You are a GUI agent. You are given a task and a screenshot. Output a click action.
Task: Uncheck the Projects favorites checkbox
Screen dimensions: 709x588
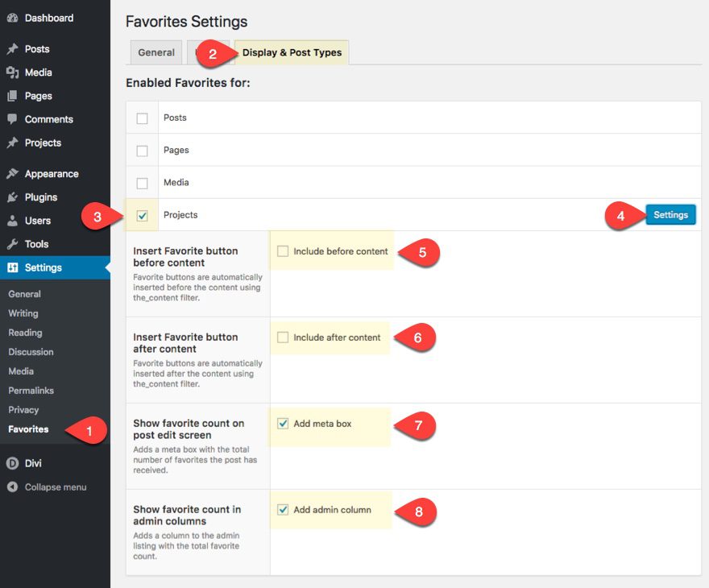click(142, 216)
